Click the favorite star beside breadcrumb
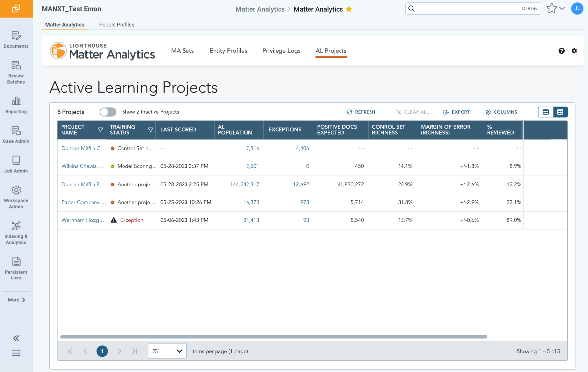The height and width of the screenshot is (372, 588). [x=349, y=9]
